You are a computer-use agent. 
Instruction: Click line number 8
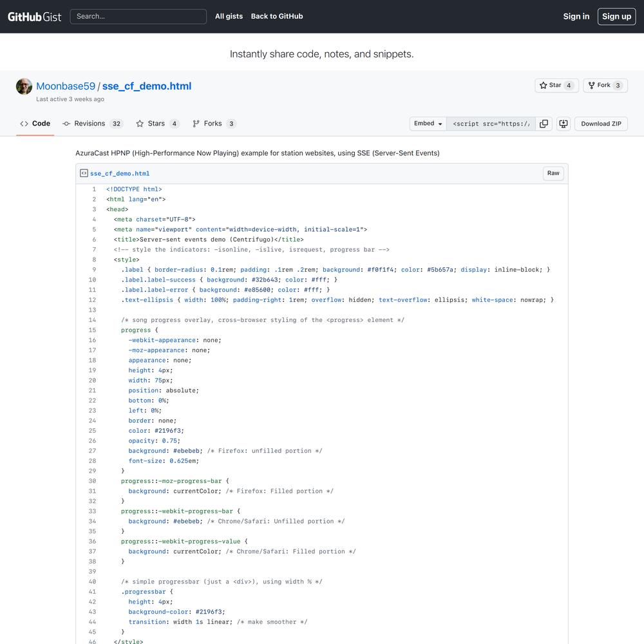(94, 260)
